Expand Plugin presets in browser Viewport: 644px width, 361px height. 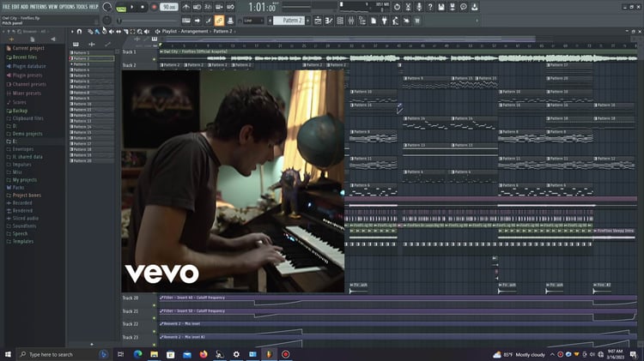click(24, 75)
